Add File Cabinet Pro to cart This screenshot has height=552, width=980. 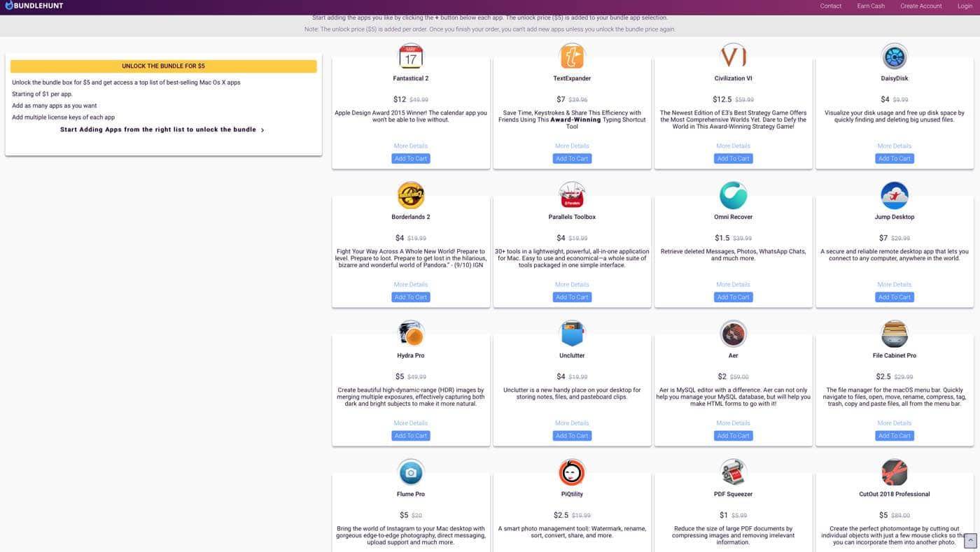click(895, 436)
